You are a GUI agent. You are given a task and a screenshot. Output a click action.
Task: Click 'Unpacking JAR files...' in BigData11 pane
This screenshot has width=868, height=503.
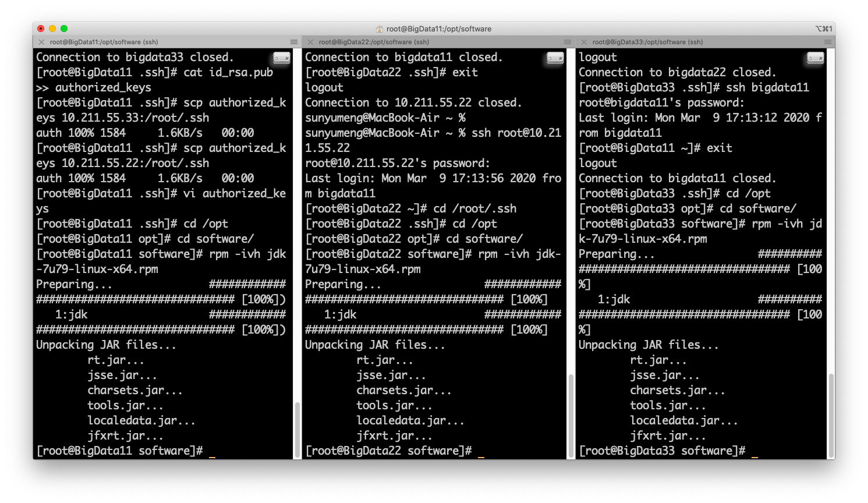pyautogui.click(x=106, y=345)
